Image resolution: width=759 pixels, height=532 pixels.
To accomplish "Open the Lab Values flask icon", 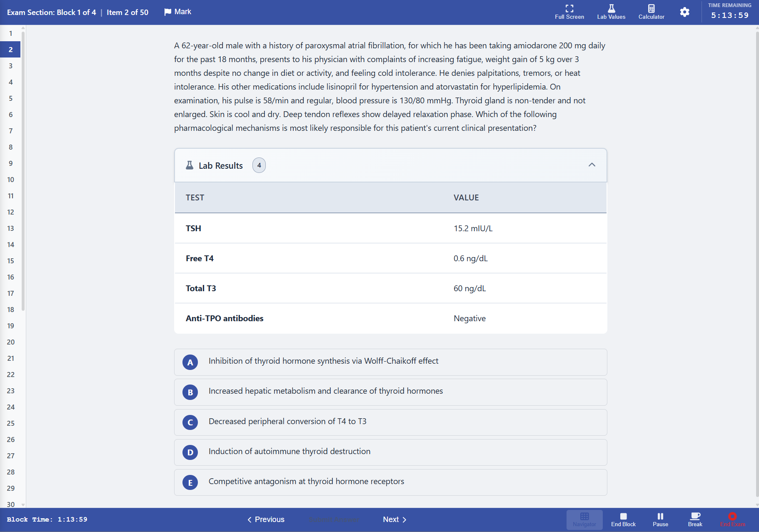I will (611, 9).
